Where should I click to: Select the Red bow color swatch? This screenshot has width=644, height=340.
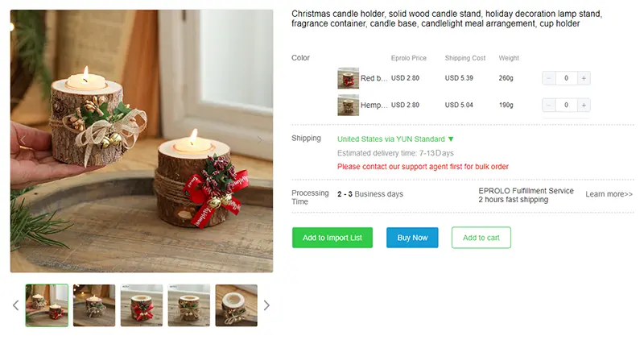click(x=349, y=78)
